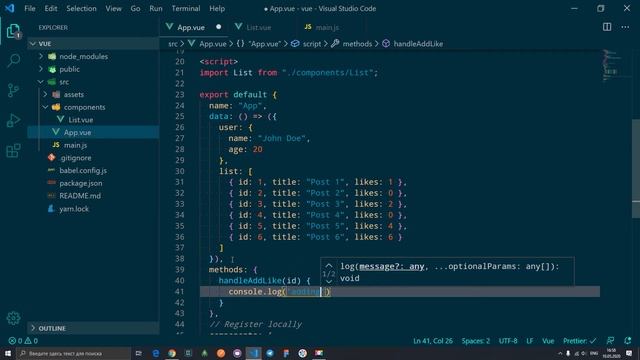
Task: Switch to the App.vue editor tab
Action: point(193,27)
